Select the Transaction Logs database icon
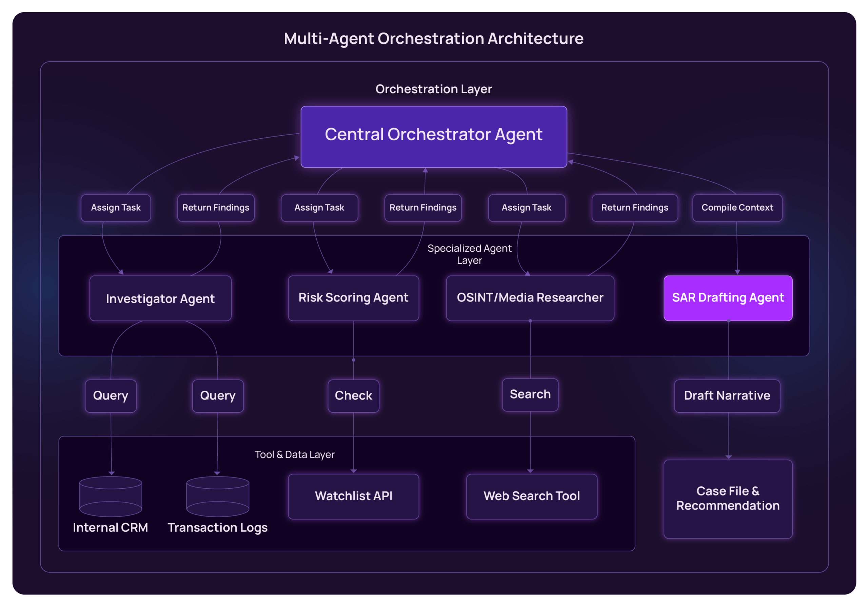Viewport: 868px width, 604px height. coord(218,496)
